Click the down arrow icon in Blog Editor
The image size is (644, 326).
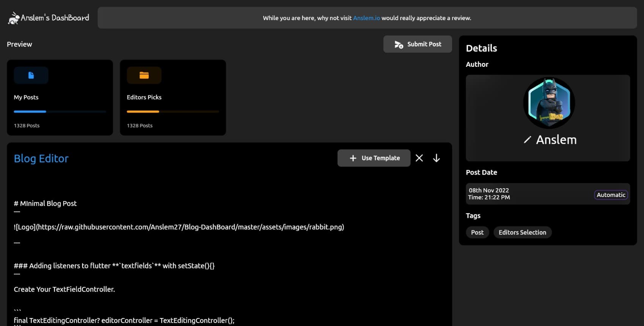437,158
